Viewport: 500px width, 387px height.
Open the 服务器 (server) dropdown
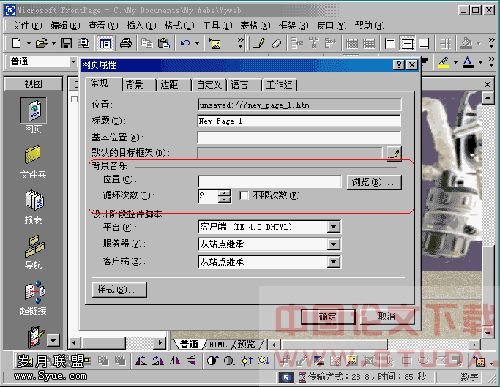pyautogui.click(x=333, y=244)
